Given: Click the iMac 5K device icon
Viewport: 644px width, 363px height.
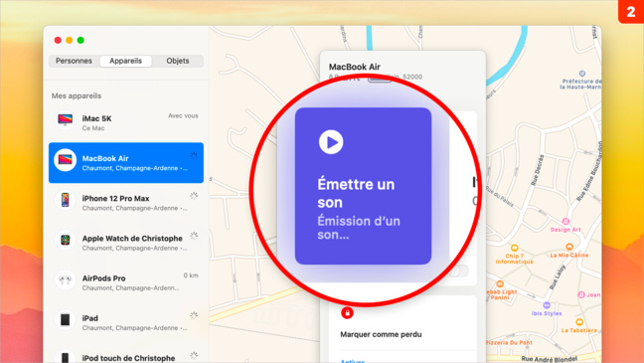Looking at the screenshot, I should point(65,120).
